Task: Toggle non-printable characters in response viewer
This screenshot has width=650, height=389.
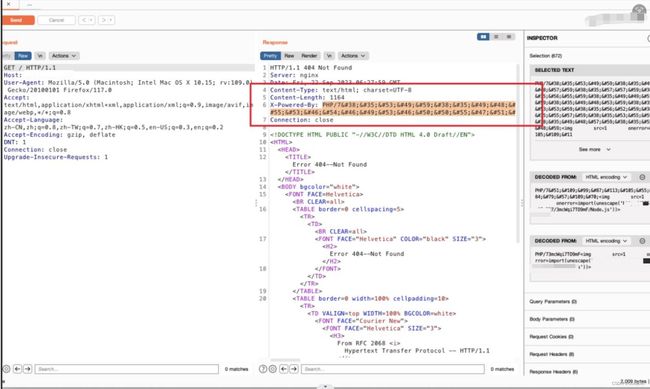Action: click(x=329, y=56)
